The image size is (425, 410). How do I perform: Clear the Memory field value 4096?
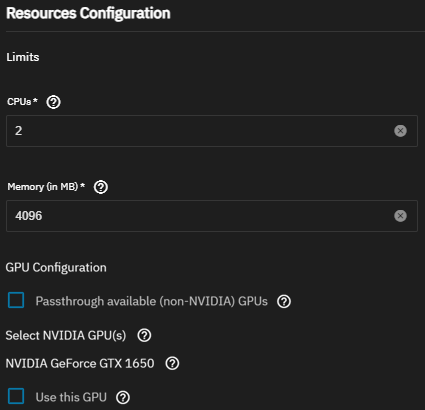[x=400, y=216]
